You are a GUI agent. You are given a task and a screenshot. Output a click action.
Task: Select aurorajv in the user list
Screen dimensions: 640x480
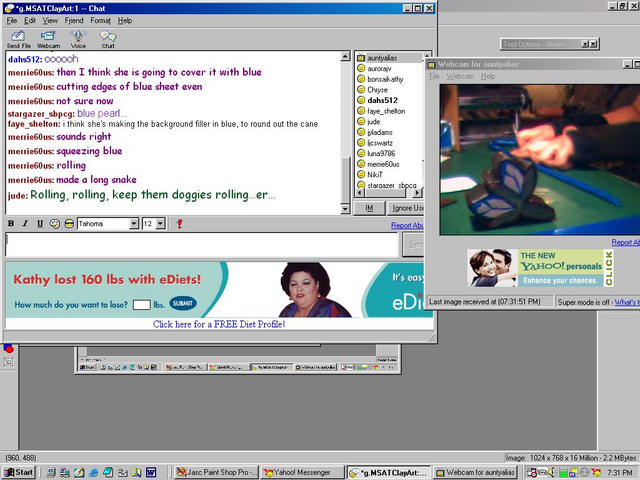tap(379, 69)
